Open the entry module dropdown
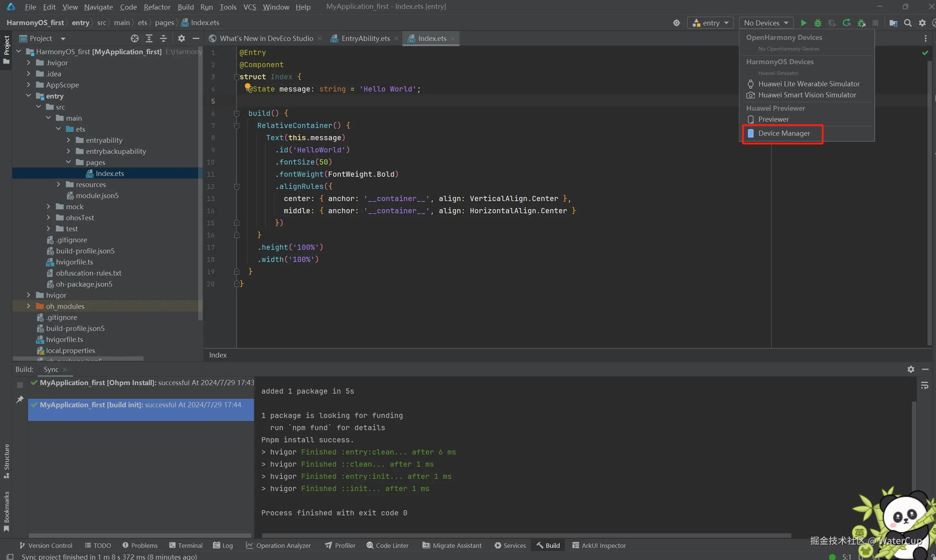 (x=710, y=23)
